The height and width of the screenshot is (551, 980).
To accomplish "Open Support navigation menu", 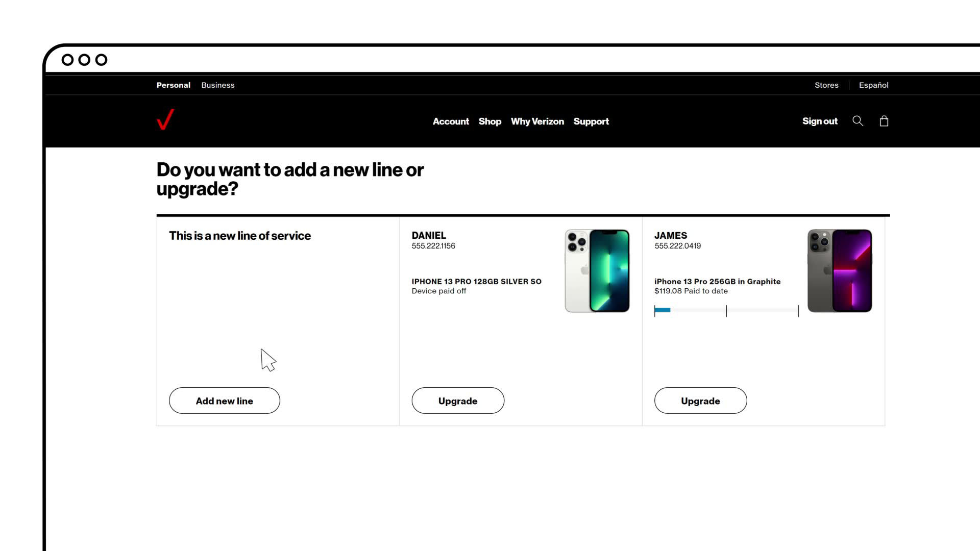I will click(591, 121).
